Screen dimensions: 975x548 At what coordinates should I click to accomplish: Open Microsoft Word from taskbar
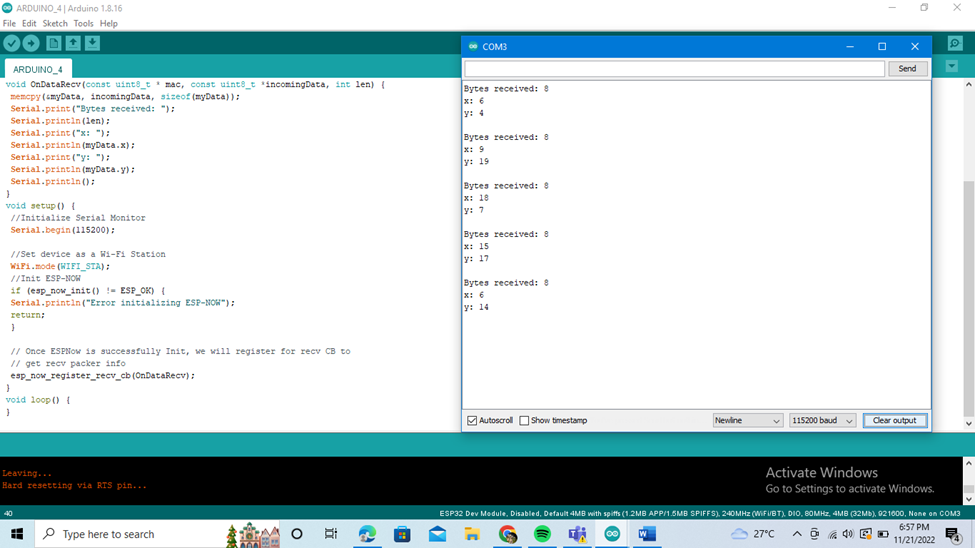point(647,534)
